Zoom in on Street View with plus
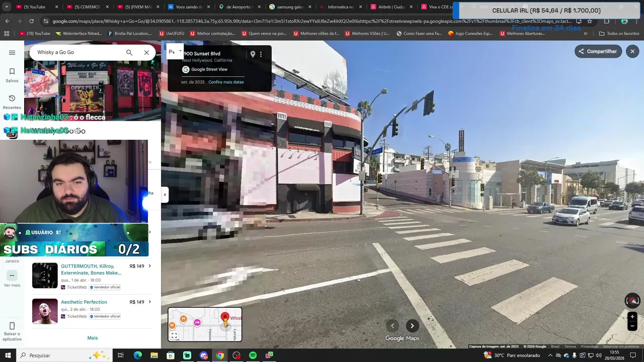The image size is (644, 362). (632, 317)
